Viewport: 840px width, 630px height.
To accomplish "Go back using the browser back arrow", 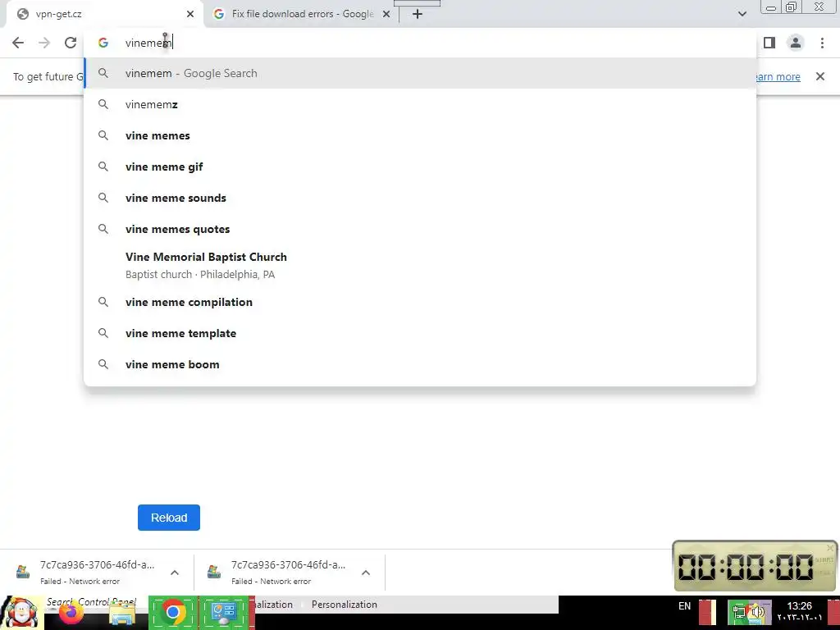I will [18, 43].
